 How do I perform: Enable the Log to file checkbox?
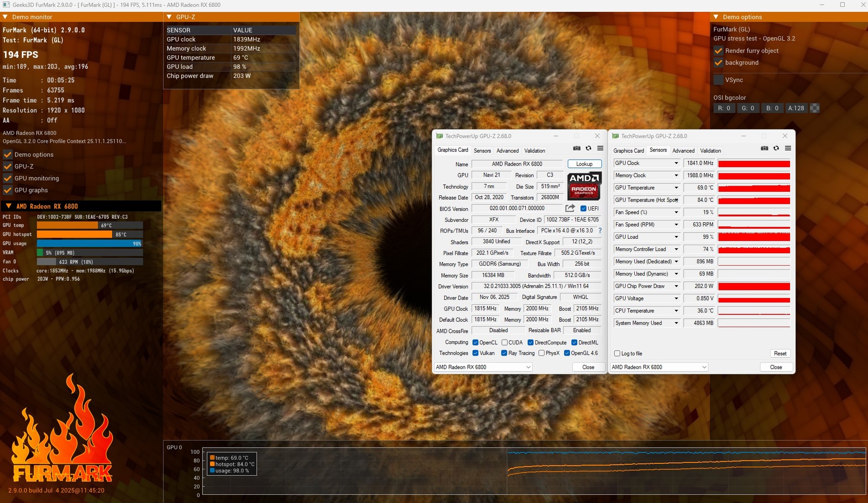coord(617,353)
